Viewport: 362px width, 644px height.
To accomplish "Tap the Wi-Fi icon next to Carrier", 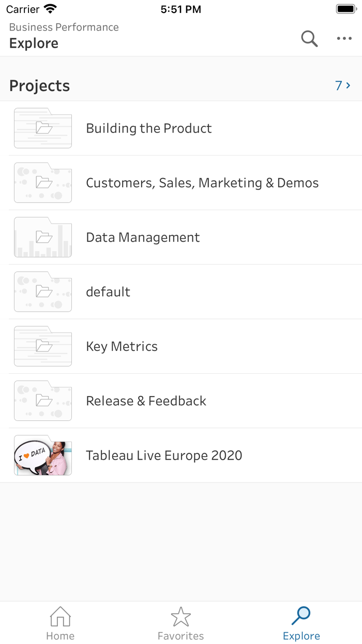I will 49,8.
